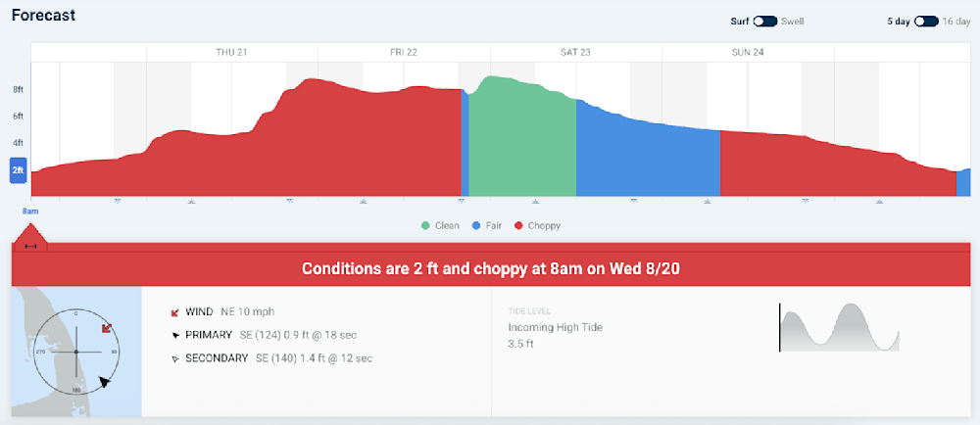The height and width of the screenshot is (425, 980).
Task: Click the red Choppy legend dot
Action: (517, 225)
